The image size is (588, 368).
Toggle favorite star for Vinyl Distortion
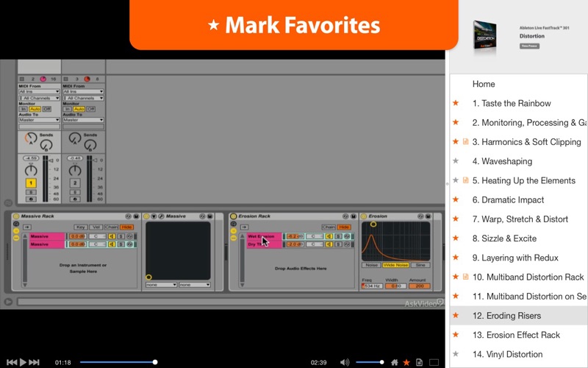pos(456,354)
